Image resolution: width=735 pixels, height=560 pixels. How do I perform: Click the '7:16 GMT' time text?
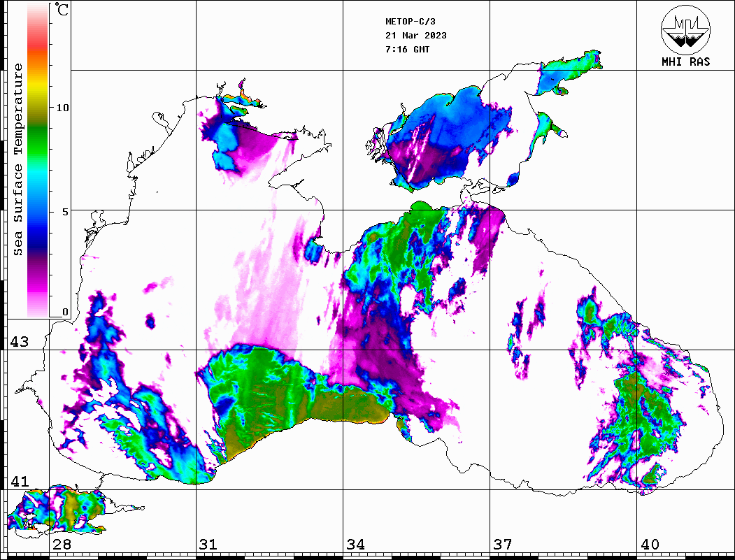(407, 50)
